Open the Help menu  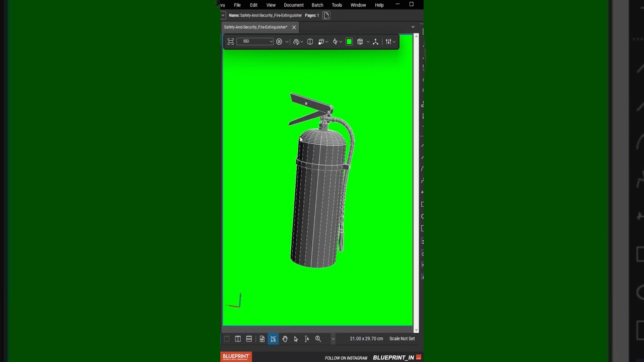coord(379,5)
